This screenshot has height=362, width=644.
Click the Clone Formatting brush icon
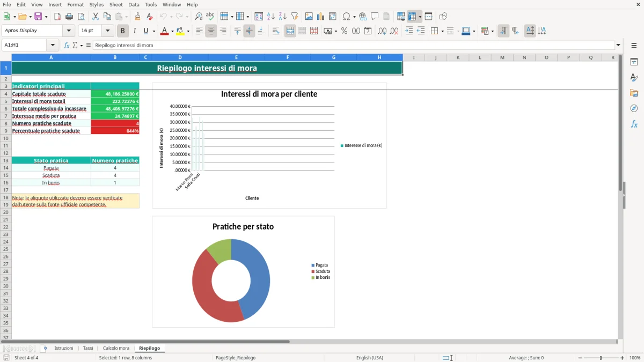coord(138,17)
